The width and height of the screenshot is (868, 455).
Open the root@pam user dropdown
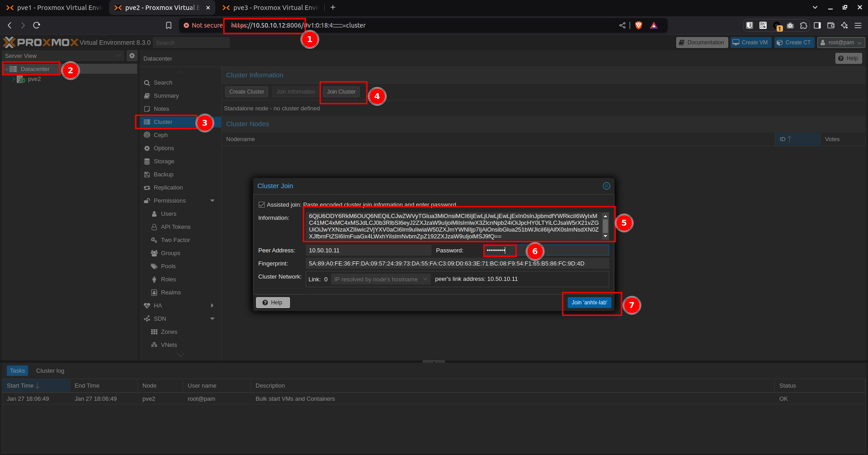pos(841,43)
